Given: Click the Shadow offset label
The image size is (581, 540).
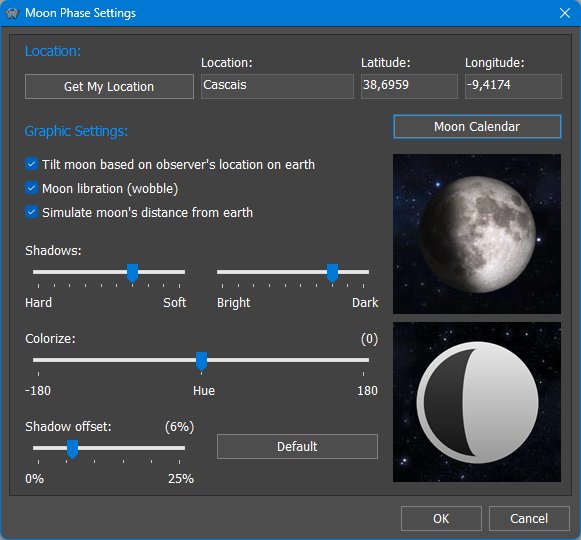Looking at the screenshot, I should coord(68,427).
